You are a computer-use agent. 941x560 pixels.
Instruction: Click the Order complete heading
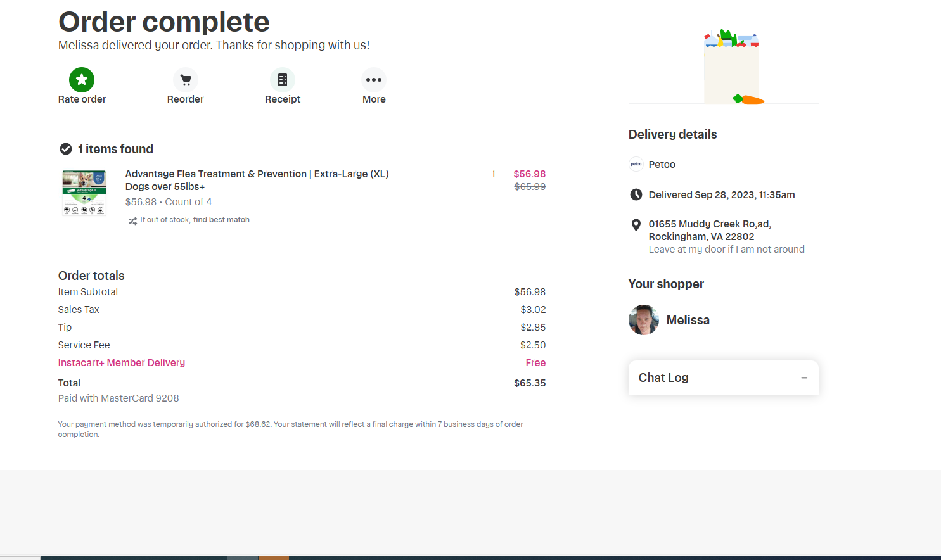[x=164, y=22]
